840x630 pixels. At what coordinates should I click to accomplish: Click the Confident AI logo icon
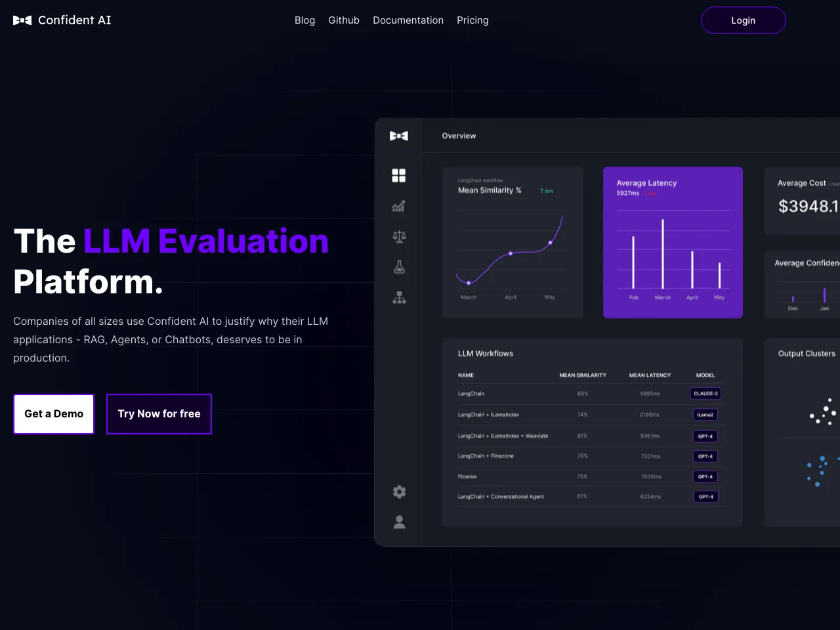pyautogui.click(x=22, y=20)
